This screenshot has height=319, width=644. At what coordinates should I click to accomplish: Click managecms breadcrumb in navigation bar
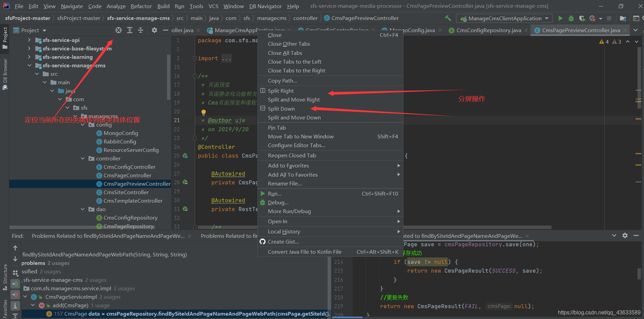[272, 18]
